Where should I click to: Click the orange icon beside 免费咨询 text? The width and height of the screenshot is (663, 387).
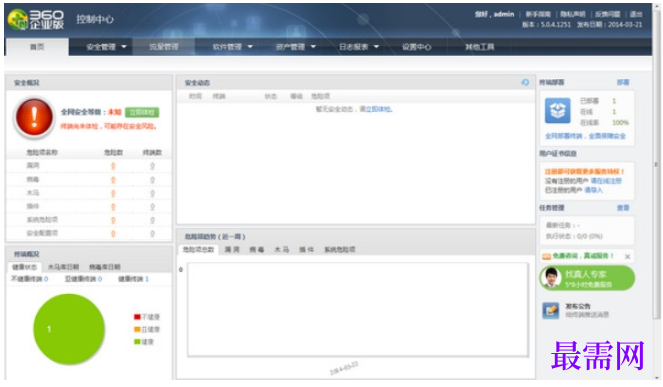546,256
